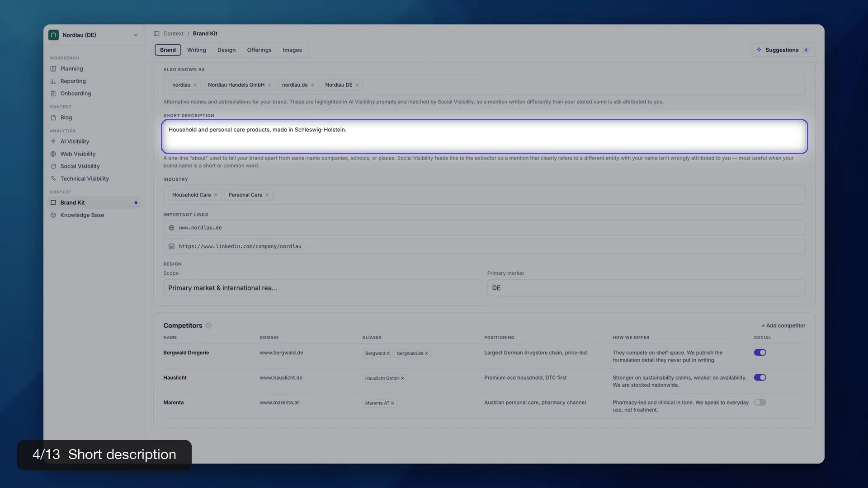Remove the Household Care industry tag
The height and width of the screenshot is (488, 868).
point(216,195)
